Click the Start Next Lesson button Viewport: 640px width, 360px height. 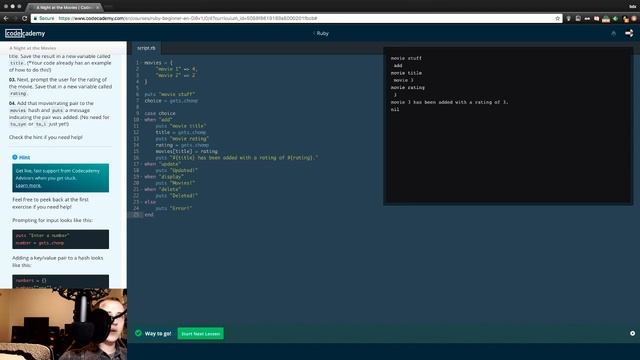(x=200, y=333)
